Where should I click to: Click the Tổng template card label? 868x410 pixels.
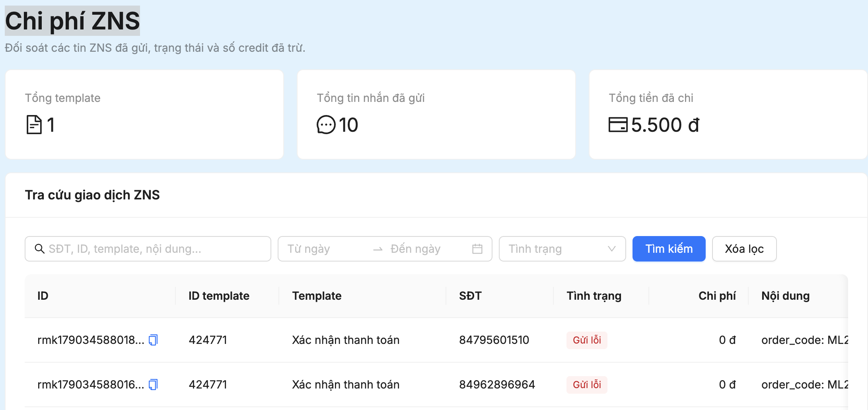pyautogui.click(x=63, y=98)
